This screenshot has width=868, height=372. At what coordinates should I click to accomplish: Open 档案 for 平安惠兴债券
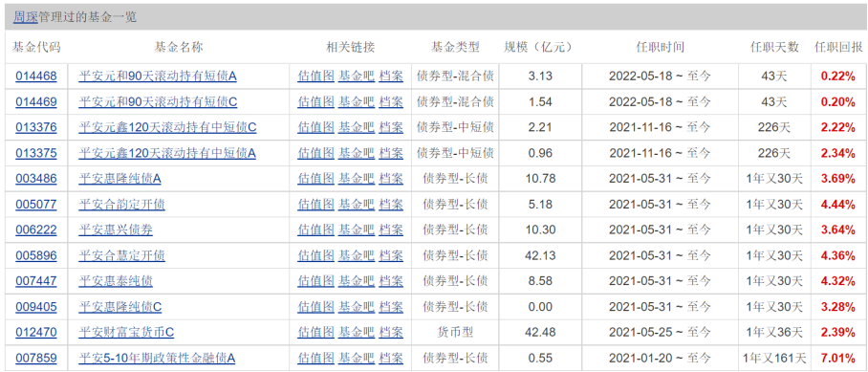coord(391,230)
